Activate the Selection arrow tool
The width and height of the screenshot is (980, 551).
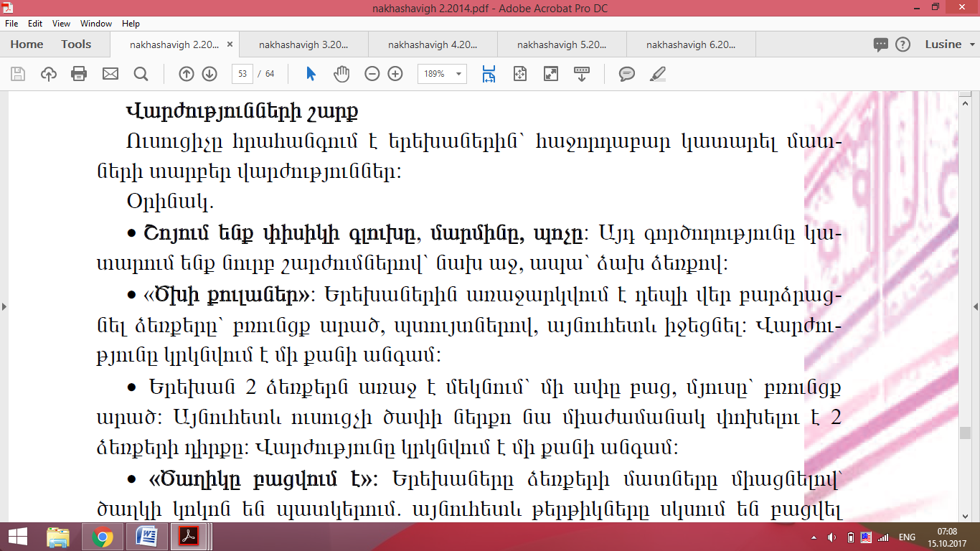click(311, 73)
